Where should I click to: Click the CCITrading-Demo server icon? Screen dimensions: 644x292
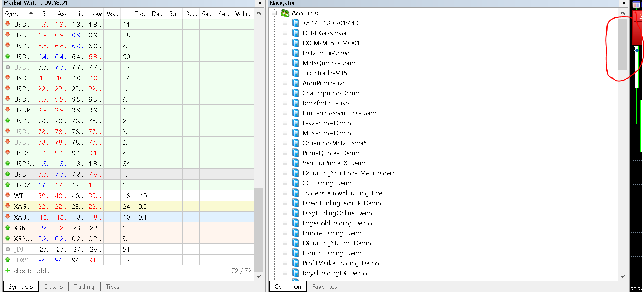tap(295, 183)
